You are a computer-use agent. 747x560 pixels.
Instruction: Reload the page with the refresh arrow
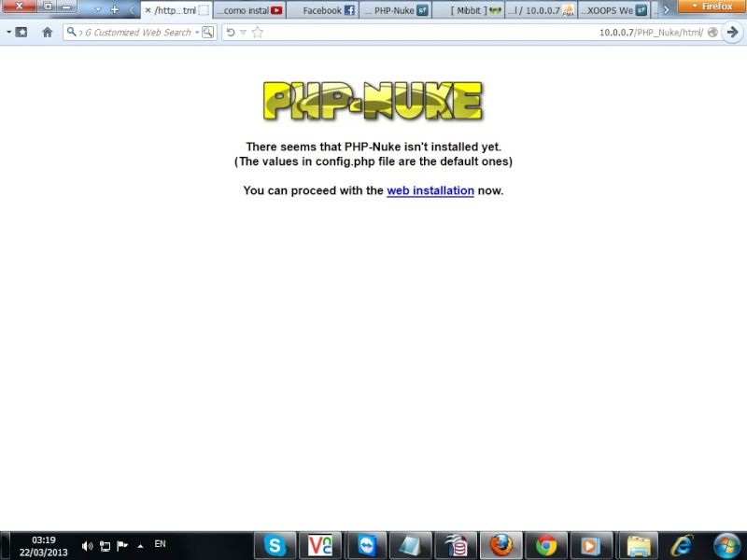[x=231, y=33]
